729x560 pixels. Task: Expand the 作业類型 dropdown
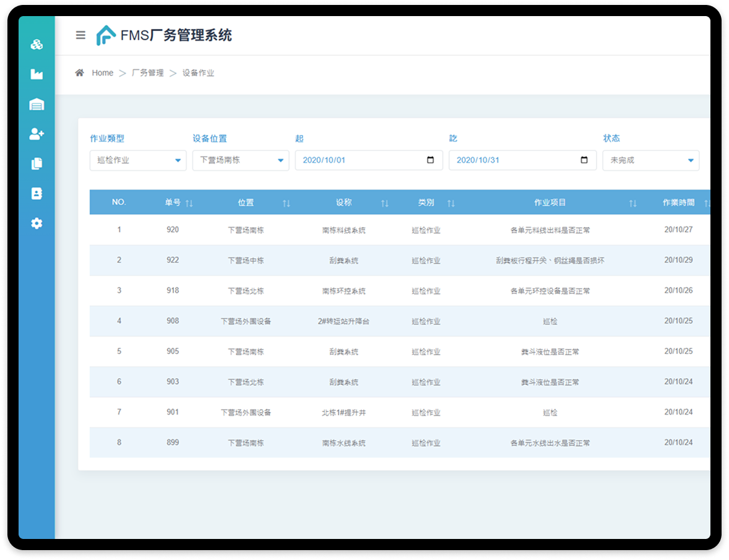pos(137,160)
